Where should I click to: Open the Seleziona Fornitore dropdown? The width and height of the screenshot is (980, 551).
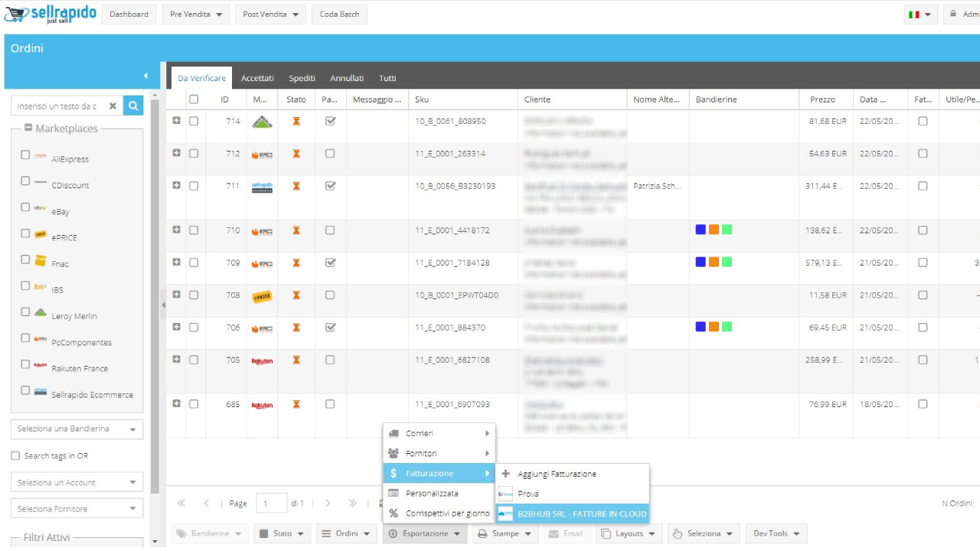(x=77, y=508)
